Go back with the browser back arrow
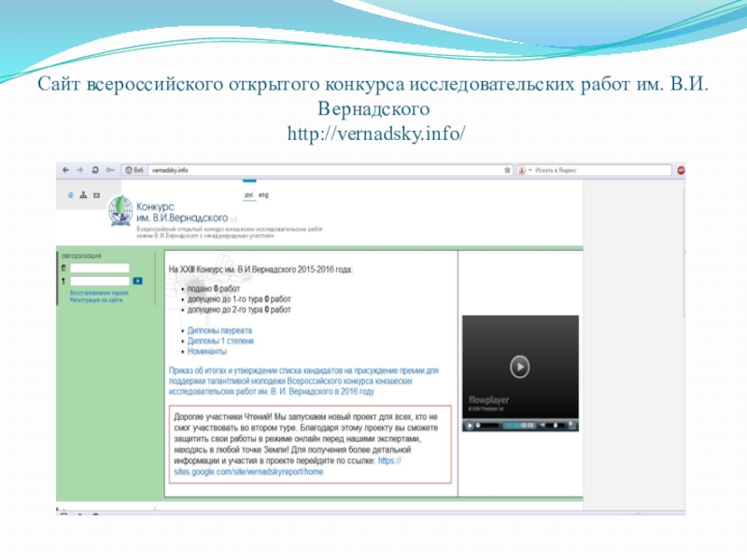This screenshot has height=560, width=747. 65,170
